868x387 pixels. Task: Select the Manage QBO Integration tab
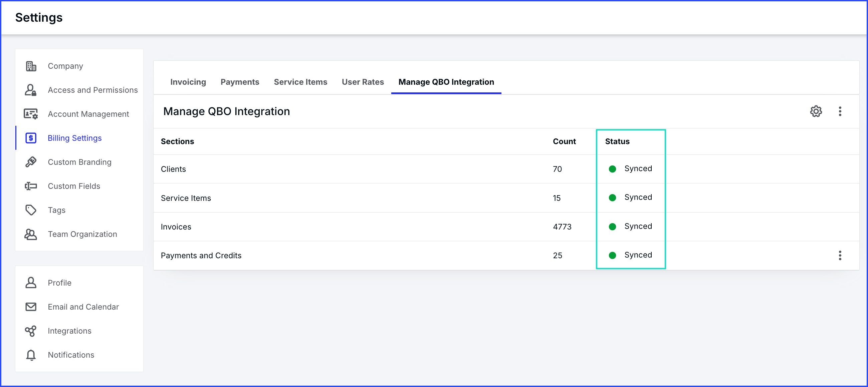[446, 82]
